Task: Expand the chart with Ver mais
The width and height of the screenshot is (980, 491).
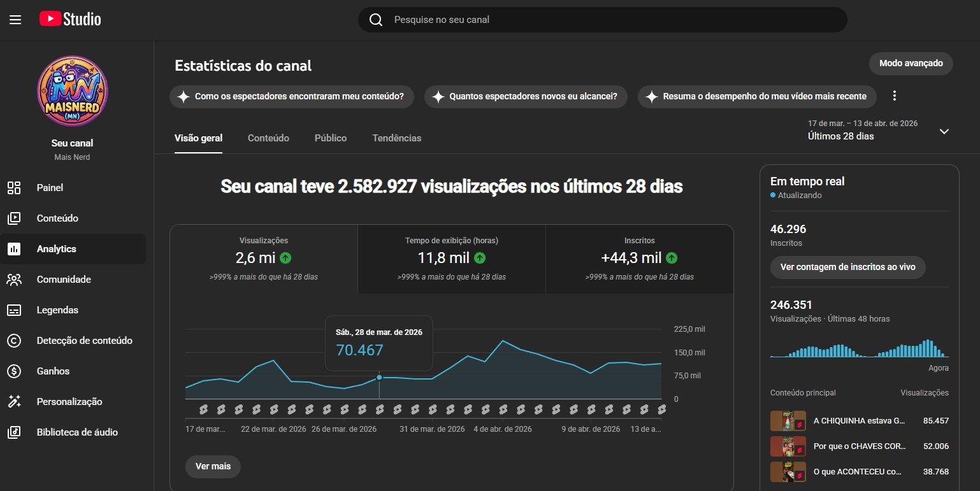Action: [x=213, y=466]
